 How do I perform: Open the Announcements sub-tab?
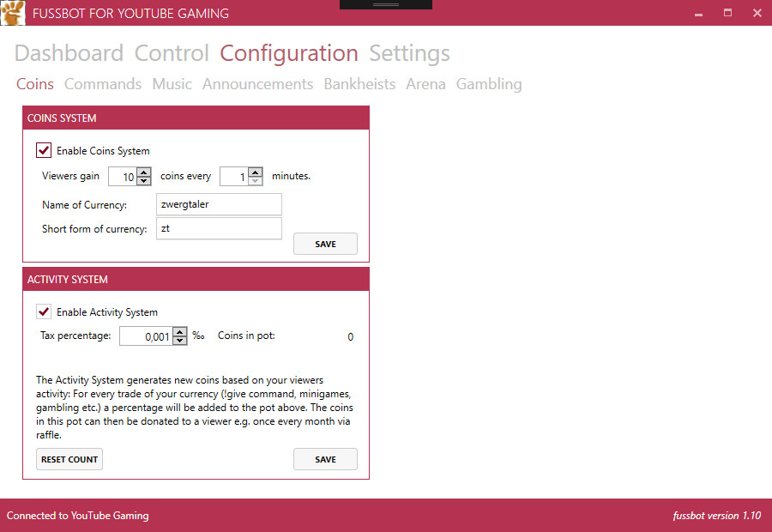click(257, 84)
